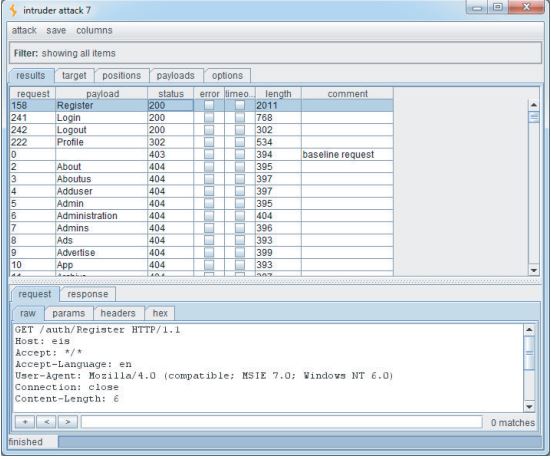Open the columns menu
The height and width of the screenshot is (459, 551).
click(x=94, y=30)
